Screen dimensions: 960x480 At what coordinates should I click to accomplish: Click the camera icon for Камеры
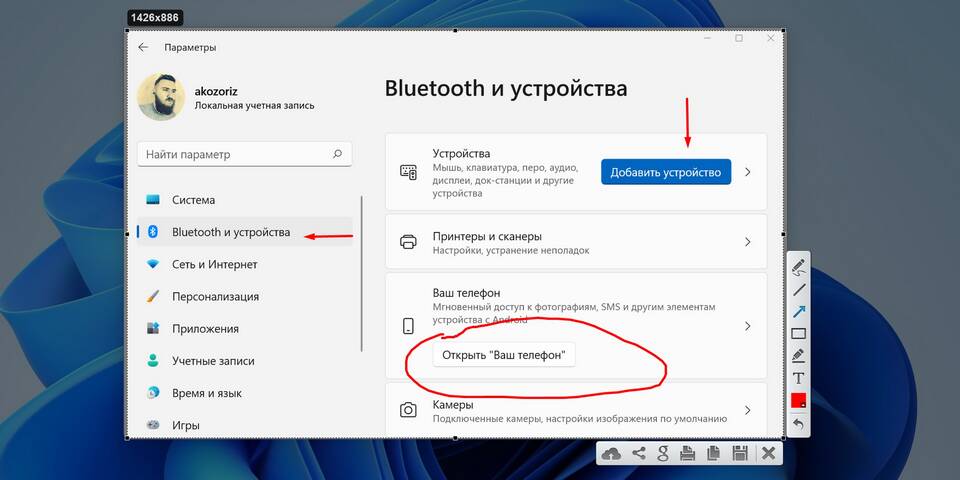click(408, 410)
